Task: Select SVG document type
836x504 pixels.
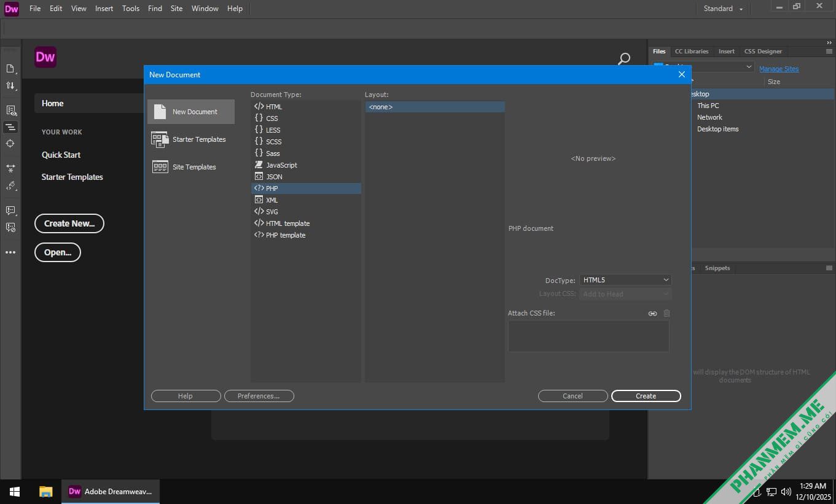Action: (306, 212)
